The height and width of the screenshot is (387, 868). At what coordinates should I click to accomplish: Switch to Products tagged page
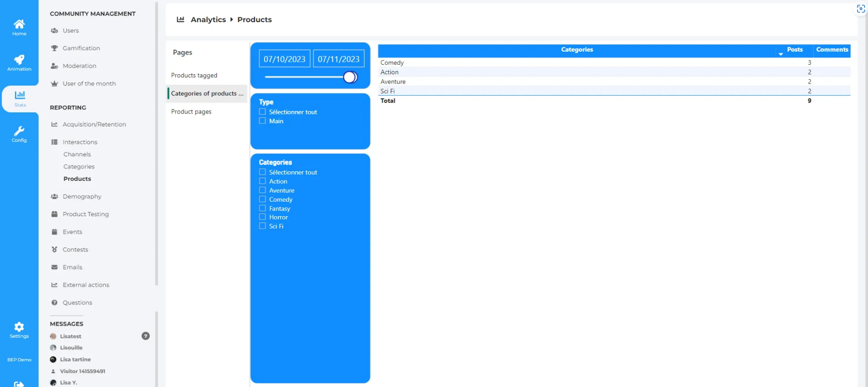(x=194, y=75)
